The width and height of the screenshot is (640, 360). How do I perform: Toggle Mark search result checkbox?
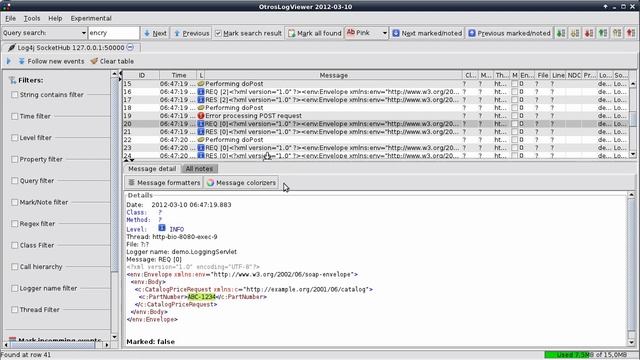click(x=218, y=33)
